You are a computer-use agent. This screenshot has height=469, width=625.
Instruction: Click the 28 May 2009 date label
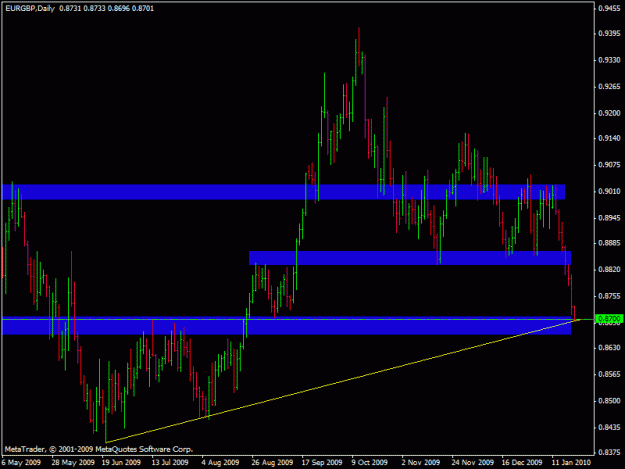(x=73, y=463)
